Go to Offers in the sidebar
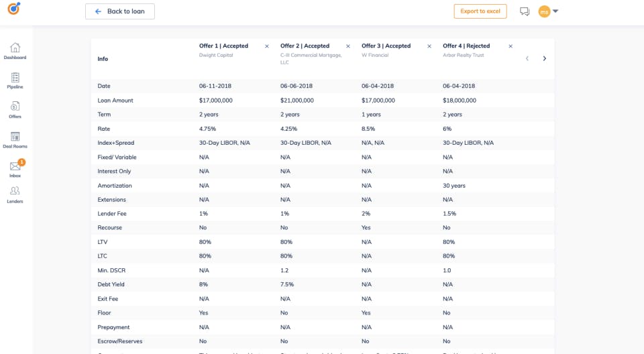Viewport: 644px width, 354px height. coord(15,107)
